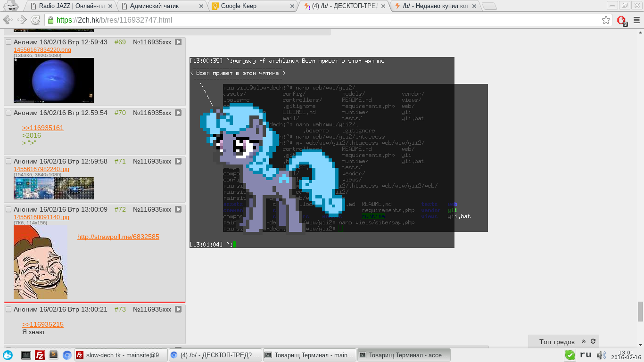Open the strawpoll.me/6832585 link
Screen dimensions: 644x362
coord(118,237)
